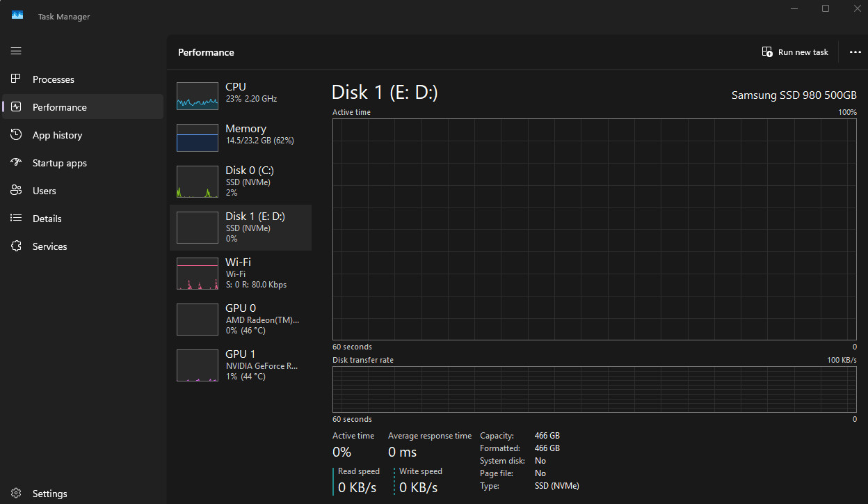Click the Run new task icon
Image resolution: width=868 pixels, height=504 pixels.
[767, 52]
